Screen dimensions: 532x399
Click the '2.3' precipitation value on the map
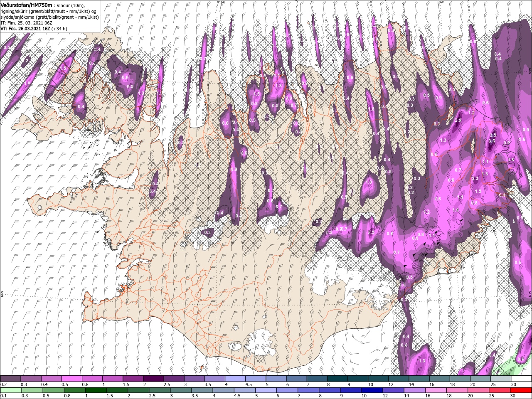pyautogui.click(x=475, y=178)
